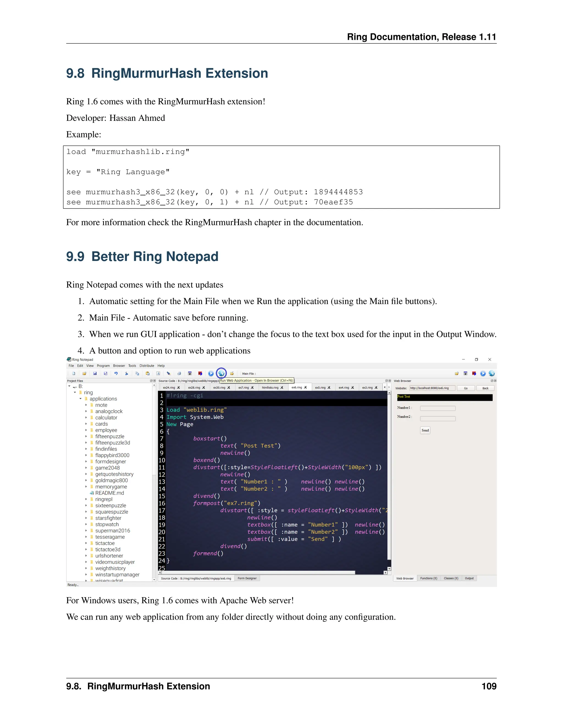Click the Undo arrow toolbar icon
563x728 pixels.
(x=116, y=373)
